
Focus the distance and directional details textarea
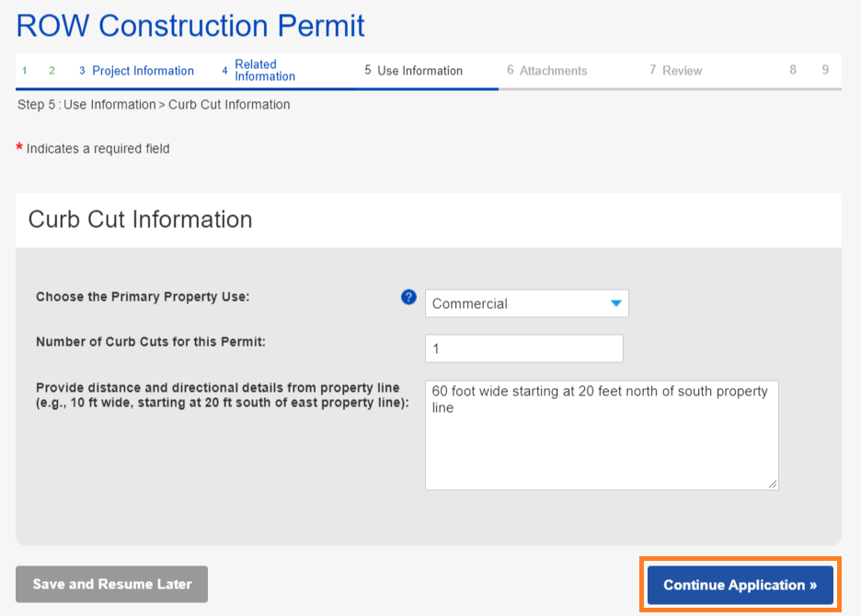[602, 435]
